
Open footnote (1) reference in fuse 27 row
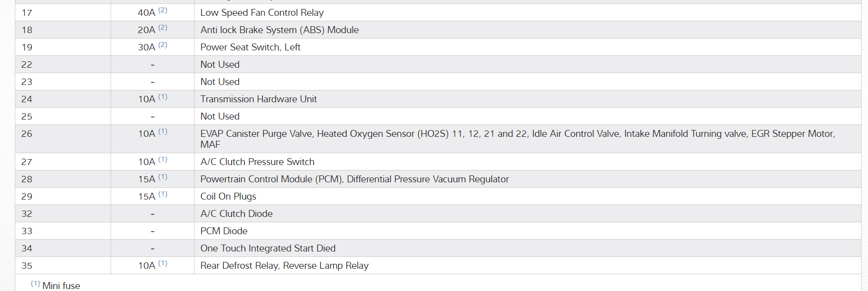[x=163, y=160]
